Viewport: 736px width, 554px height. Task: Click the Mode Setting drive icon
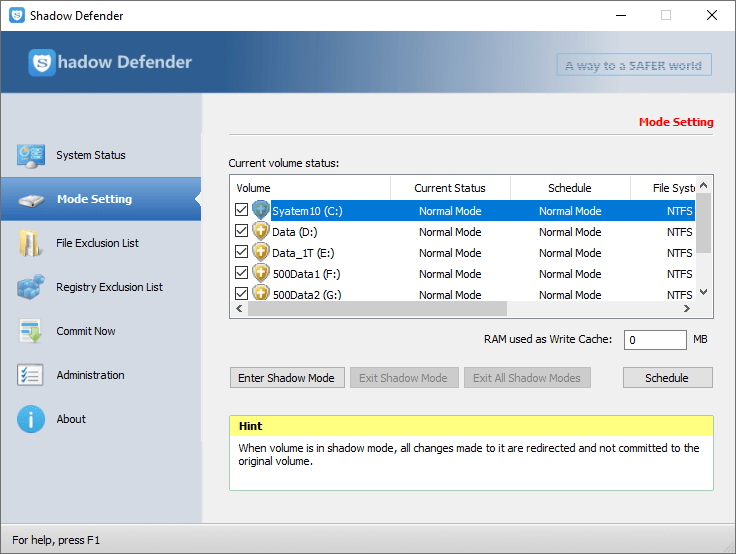[31, 200]
